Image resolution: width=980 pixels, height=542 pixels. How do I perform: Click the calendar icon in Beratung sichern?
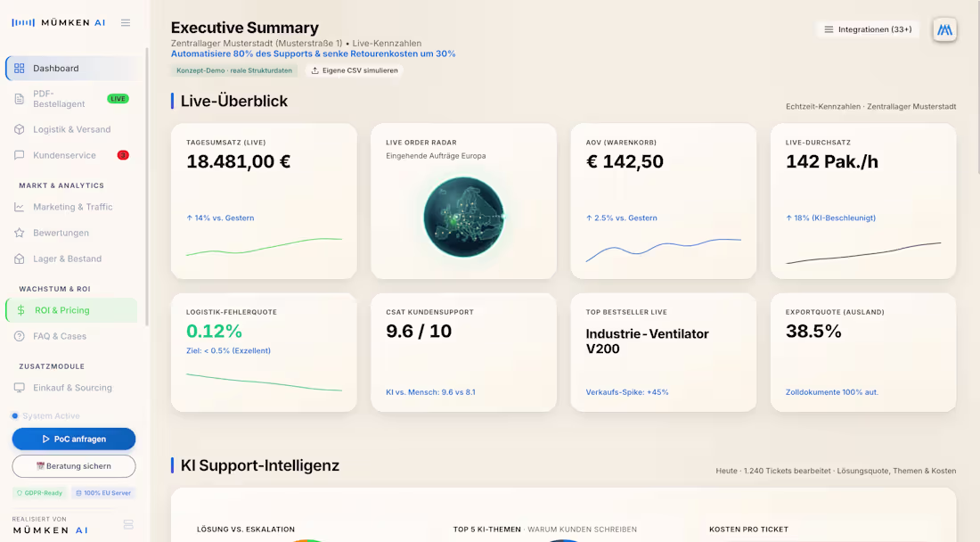tap(41, 465)
